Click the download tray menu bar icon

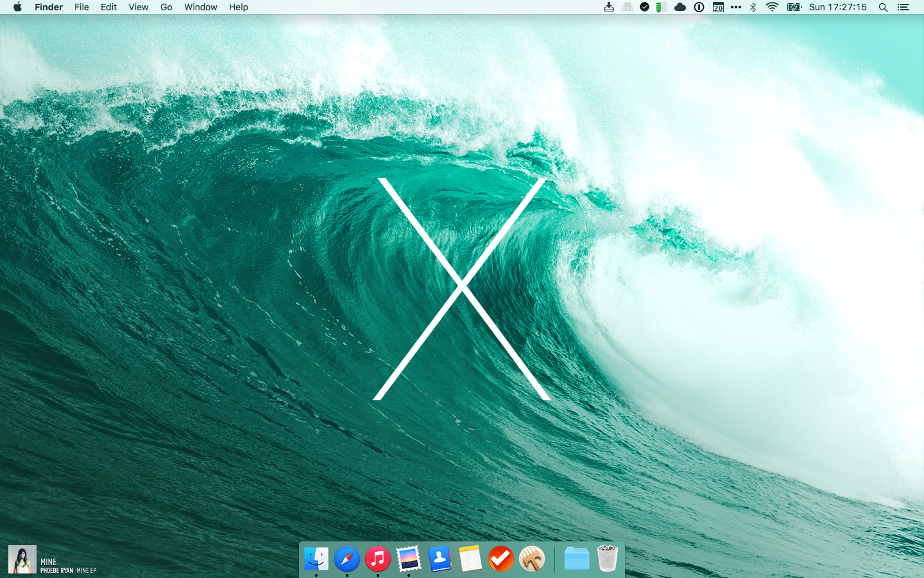click(609, 7)
